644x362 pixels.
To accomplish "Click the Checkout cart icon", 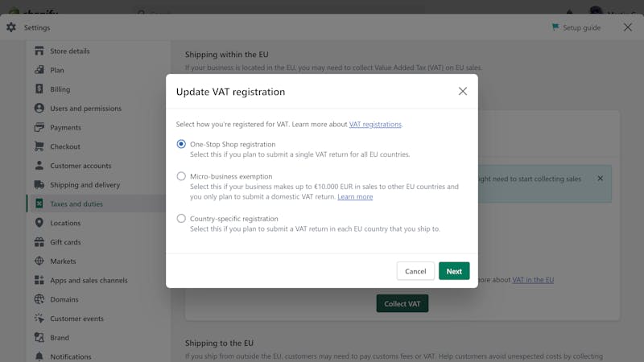I will pyautogui.click(x=39, y=146).
